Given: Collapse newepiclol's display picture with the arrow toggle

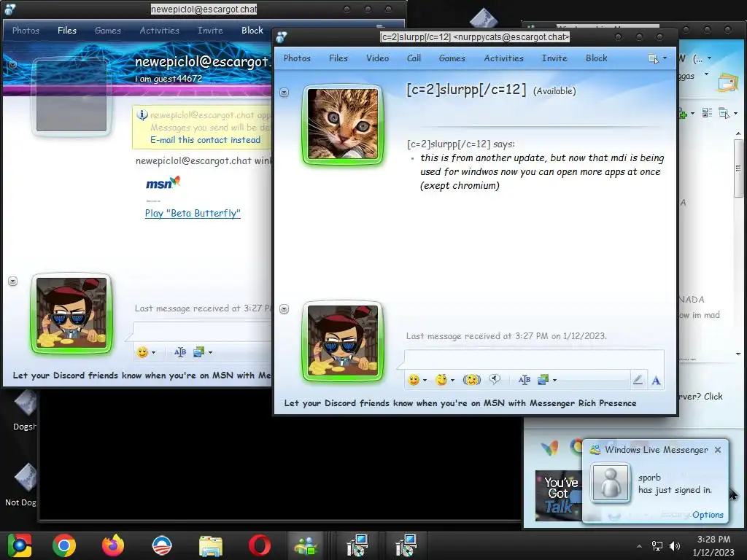Looking at the screenshot, I should pyautogui.click(x=13, y=64).
